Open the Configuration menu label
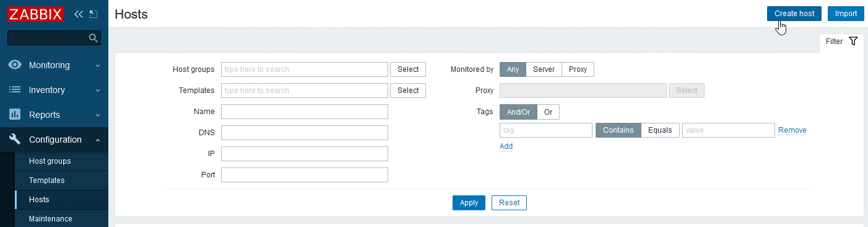This screenshot has width=868, height=227. (x=55, y=140)
